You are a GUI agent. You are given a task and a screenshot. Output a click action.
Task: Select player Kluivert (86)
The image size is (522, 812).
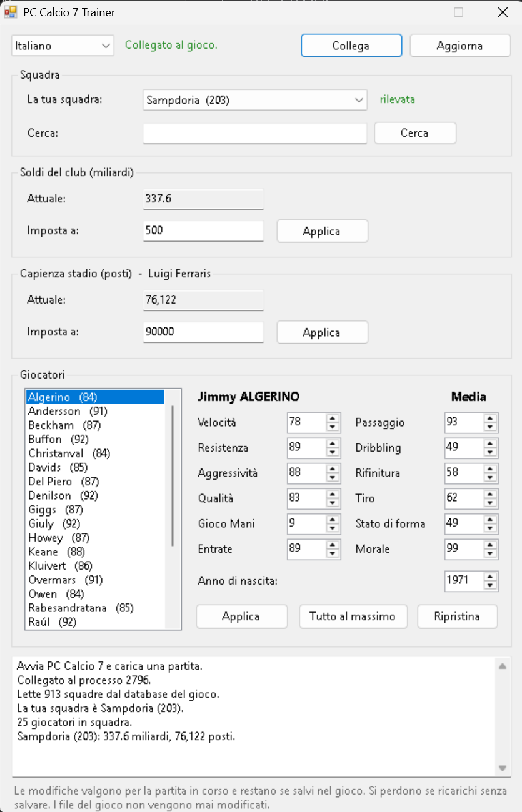tap(94, 566)
